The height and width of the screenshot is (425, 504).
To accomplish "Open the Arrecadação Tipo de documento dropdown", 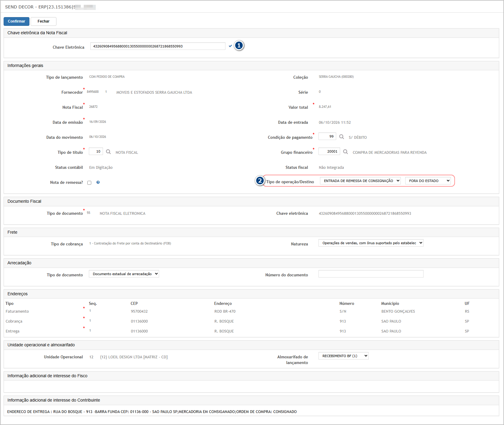I will tap(124, 274).
